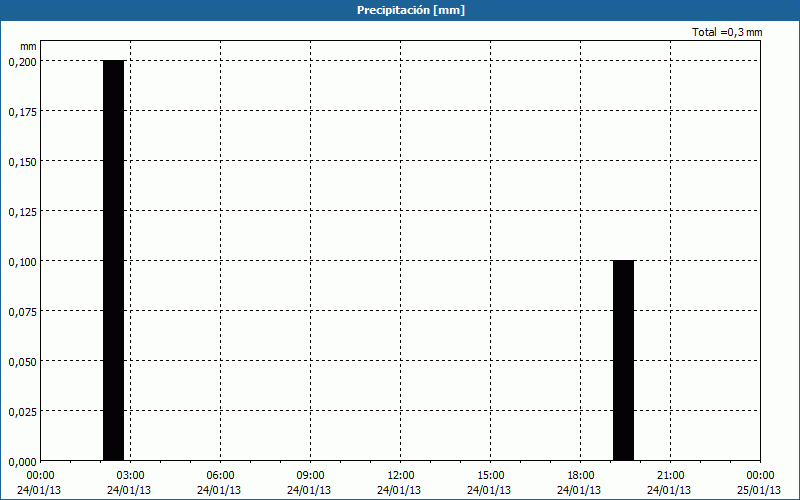The image size is (800, 500).
Task: Click the 0,075 y-axis label
Action: coord(22,312)
